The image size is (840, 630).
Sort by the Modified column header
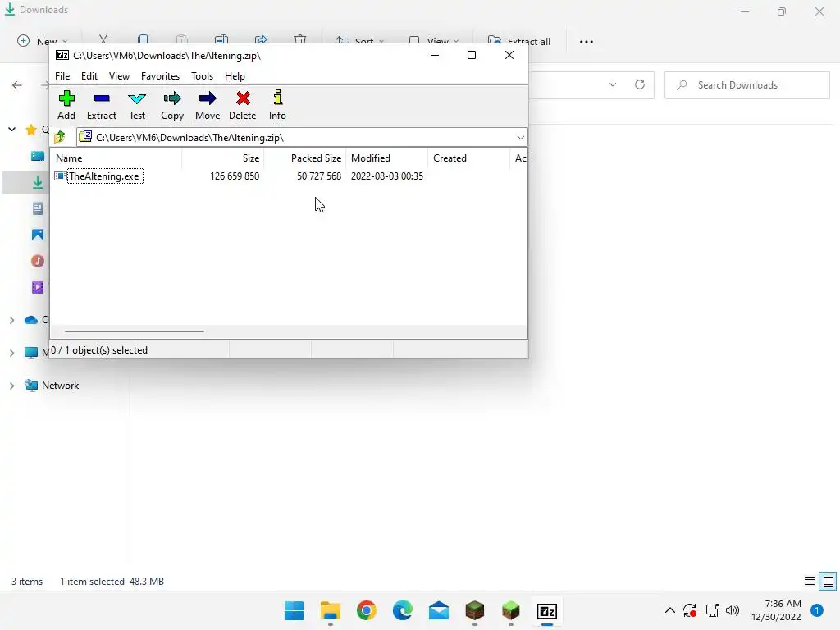pos(371,158)
